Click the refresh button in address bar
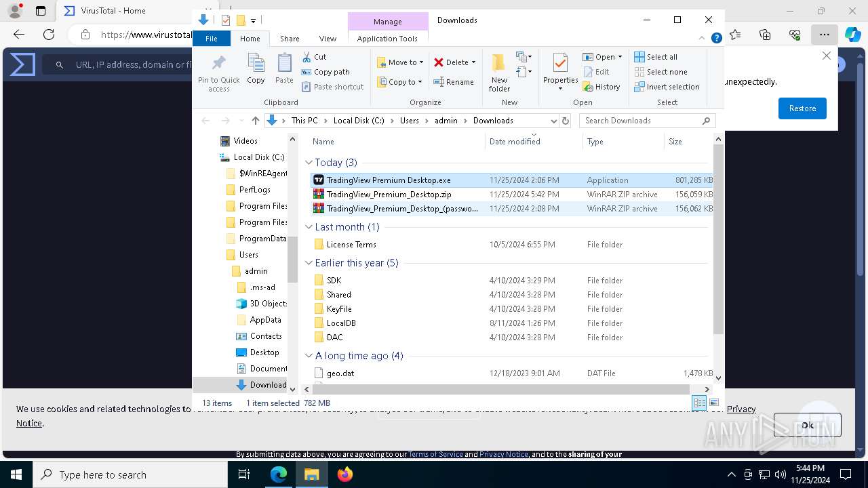The width and height of the screenshot is (868, 488). pyautogui.click(x=565, y=121)
